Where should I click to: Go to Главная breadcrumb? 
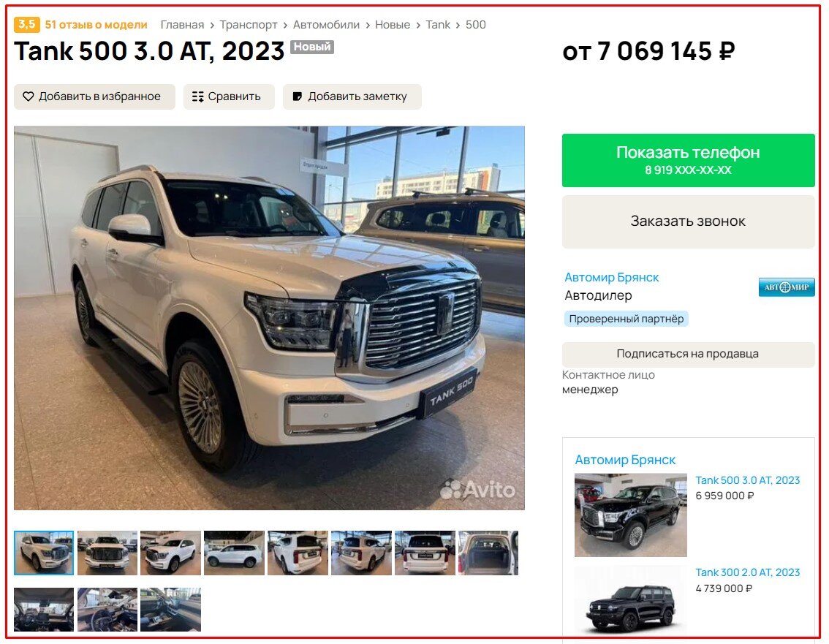pyautogui.click(x=182, y=25)
